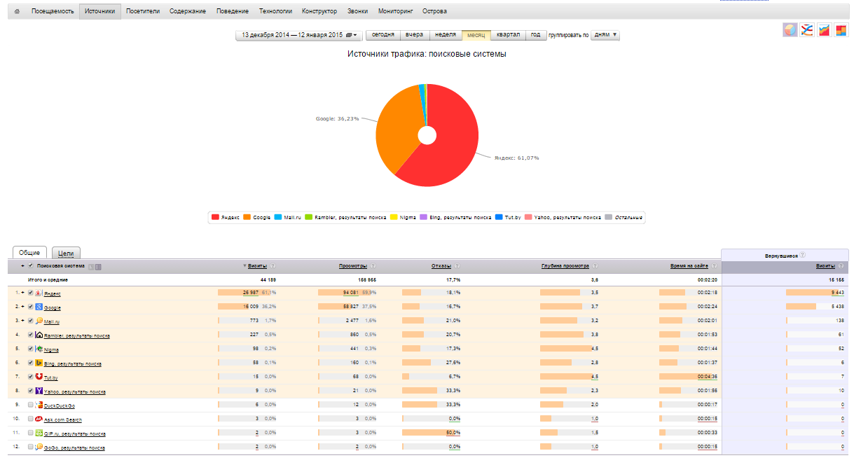
Task: Open the date range dropdown
Action: coord(299,35)
